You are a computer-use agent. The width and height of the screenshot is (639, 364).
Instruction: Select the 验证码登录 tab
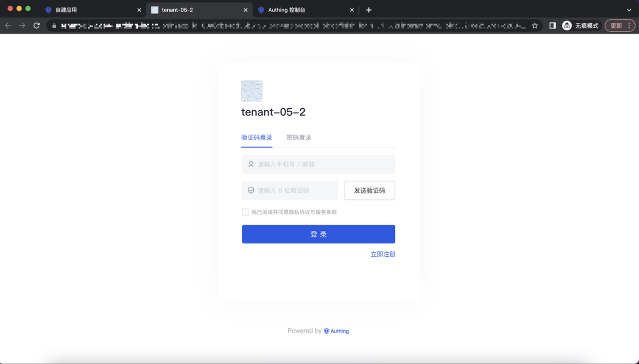[x=257, y=138]
